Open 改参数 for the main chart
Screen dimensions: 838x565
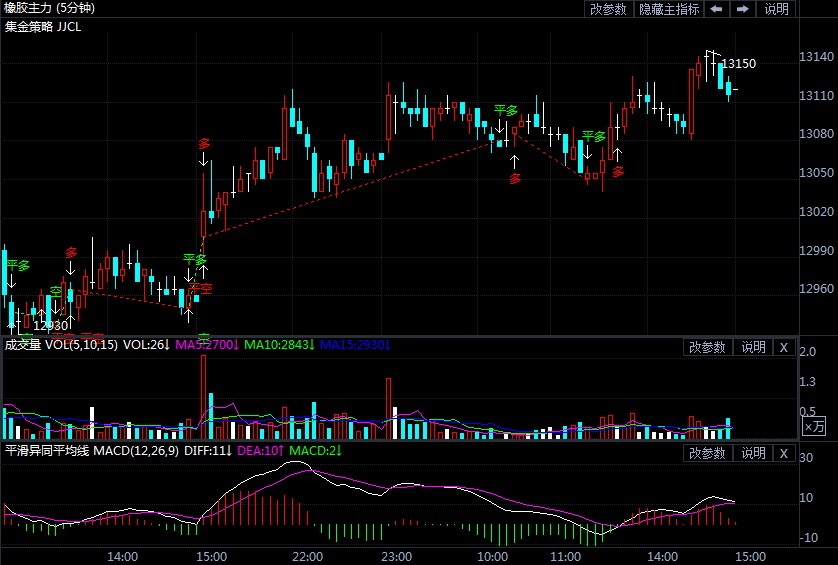(608, 9)
